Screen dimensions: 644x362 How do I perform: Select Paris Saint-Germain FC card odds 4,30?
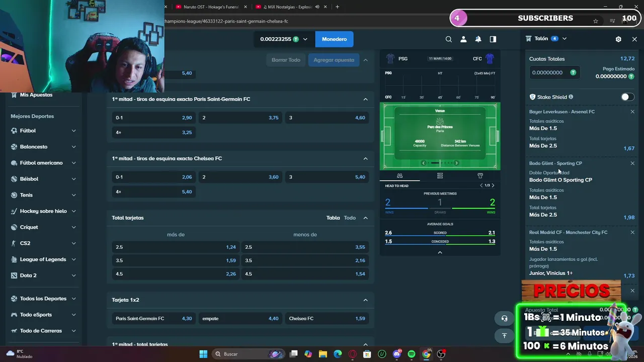[x=153, y=318]
